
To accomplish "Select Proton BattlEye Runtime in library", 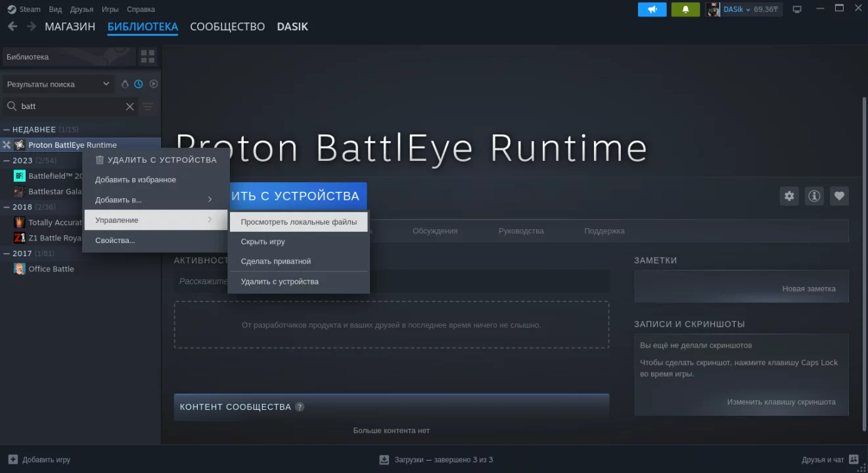I will (x=81, y=145).
